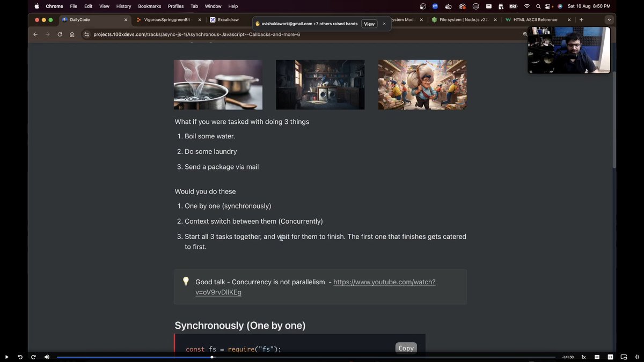The width and height of the screenshot is (644, 362).
Task: Toggle fullscreen icon in video player
Action: point(637,357)
